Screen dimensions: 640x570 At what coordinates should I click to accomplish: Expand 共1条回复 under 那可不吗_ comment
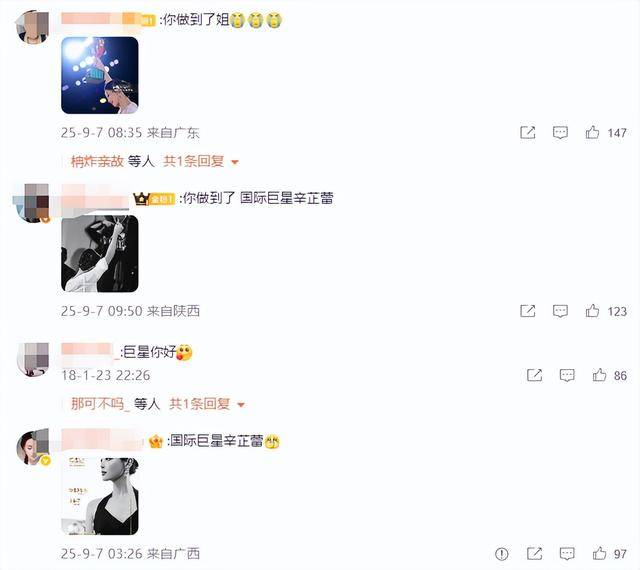200,404
